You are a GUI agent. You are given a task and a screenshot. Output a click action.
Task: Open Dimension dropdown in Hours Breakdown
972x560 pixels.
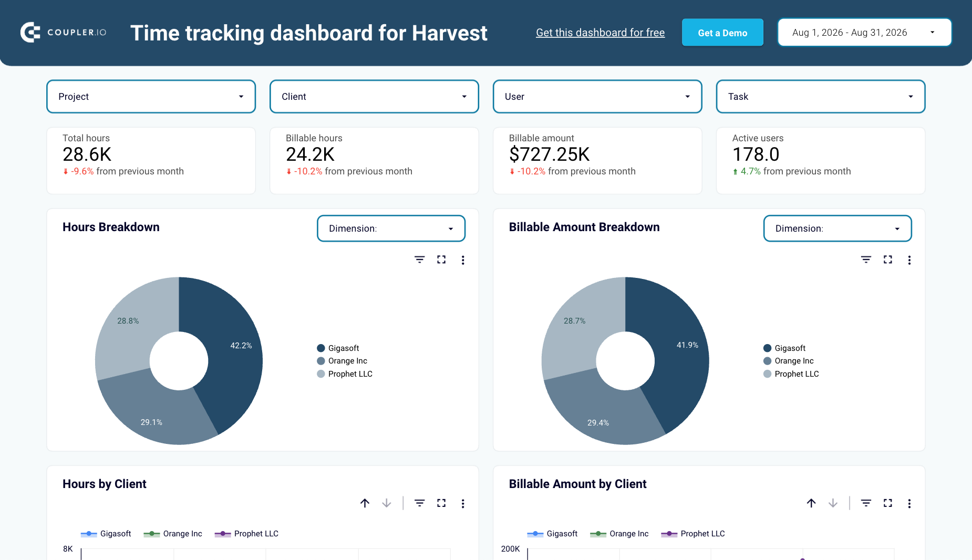pyautogui.click(x=391, y=229)
